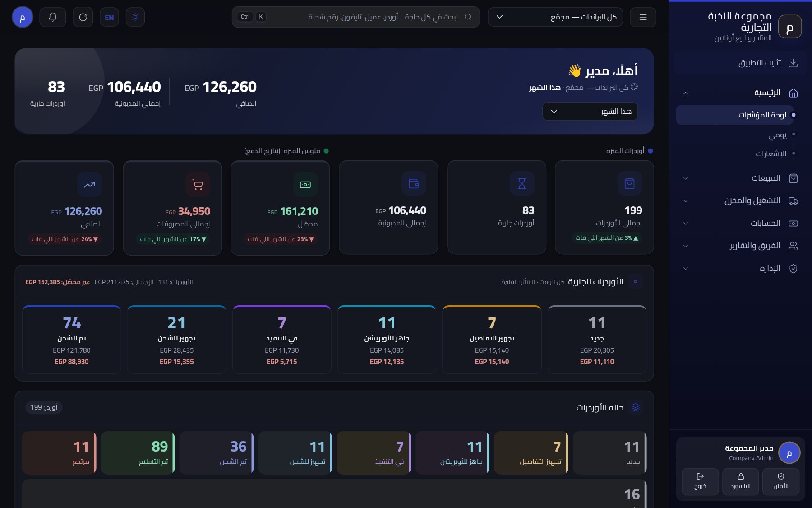Open the user avatar in top bar
This screenshot has height=508, width=812.
pos(23,17)
